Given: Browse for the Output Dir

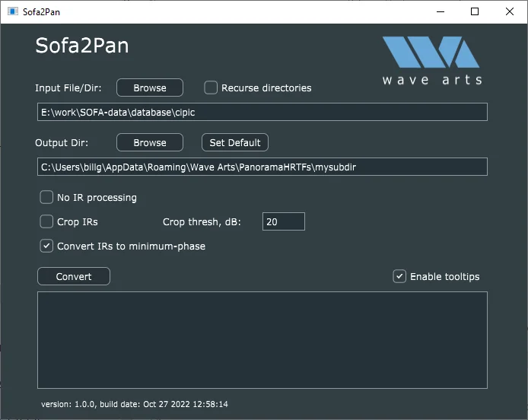Looking at the screenshot, I should click(150, 142).
